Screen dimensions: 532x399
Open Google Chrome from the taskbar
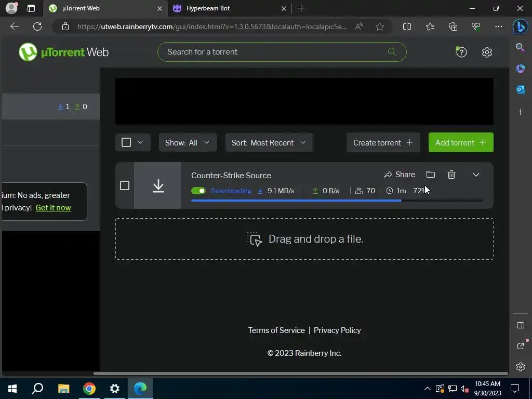click(89, 389)
